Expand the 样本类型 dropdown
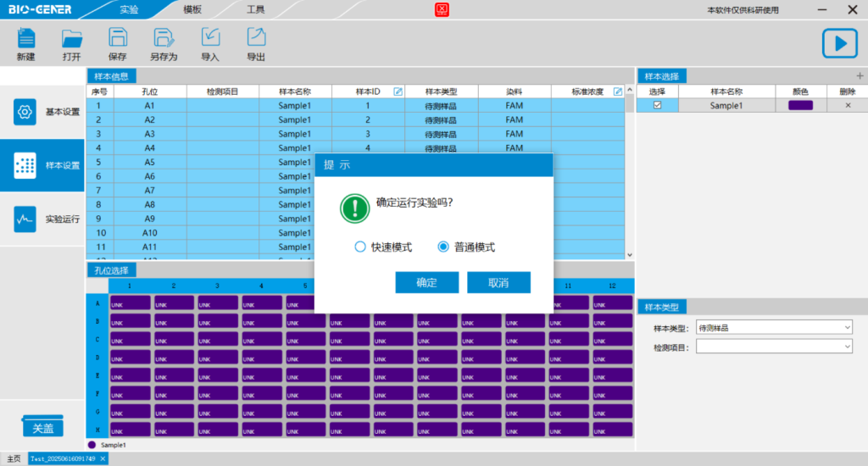This screenshot has height=466, width=868. coord(774,328)
